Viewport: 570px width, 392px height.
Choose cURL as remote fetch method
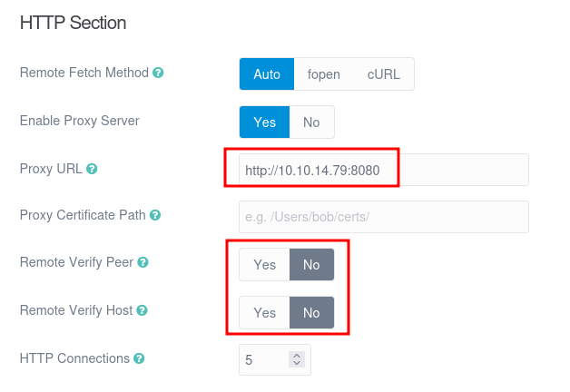tap(383, 74)
